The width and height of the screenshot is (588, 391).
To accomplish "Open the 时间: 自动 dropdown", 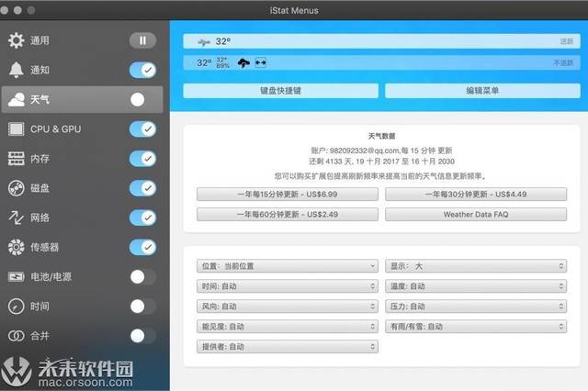I will tap(288, 286).
